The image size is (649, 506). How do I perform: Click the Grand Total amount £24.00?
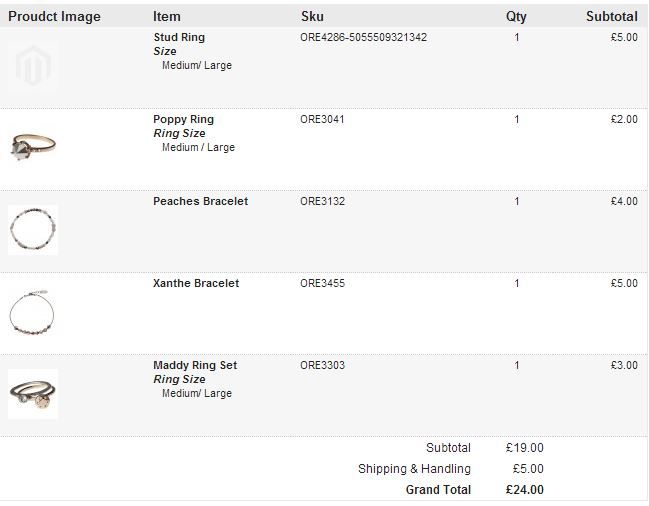coord(524,490)
